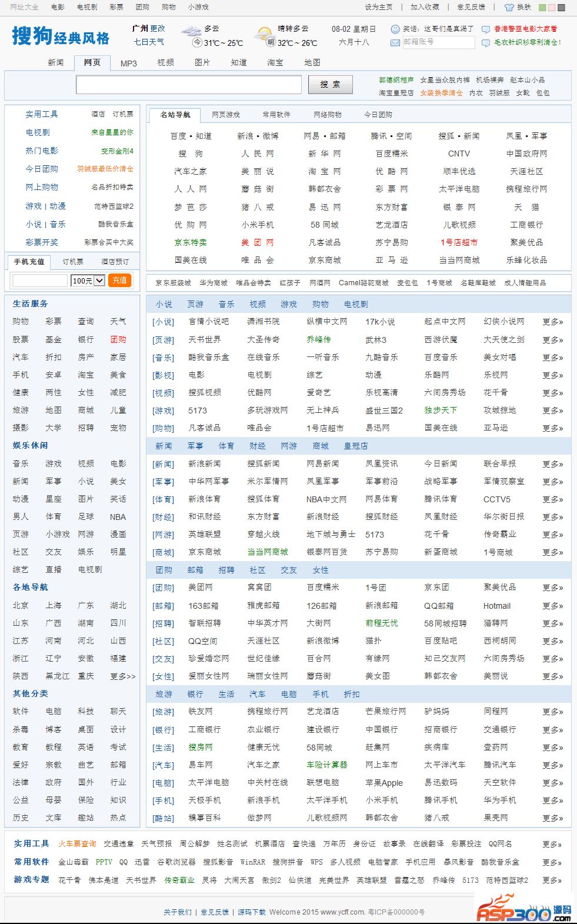
Task: Open the 京东特卖 link
Action: pyautogui.click(x=191, y=242)
